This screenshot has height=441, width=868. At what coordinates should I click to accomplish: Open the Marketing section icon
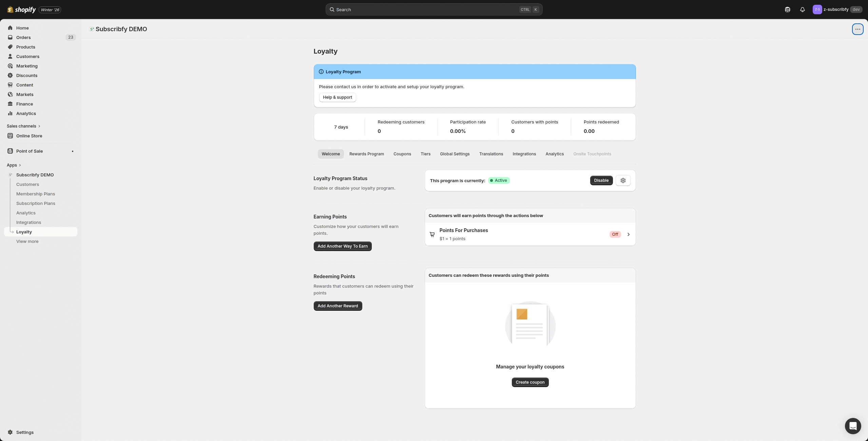point(10,66)
